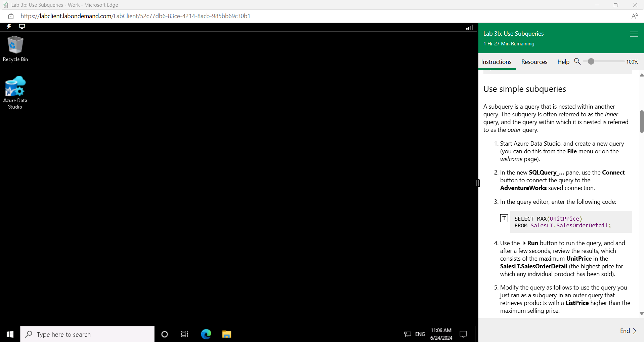Click the SELECT MAX(UnitPrice) code block
This screenshot has width=644, height=342.
click(571, 222)
